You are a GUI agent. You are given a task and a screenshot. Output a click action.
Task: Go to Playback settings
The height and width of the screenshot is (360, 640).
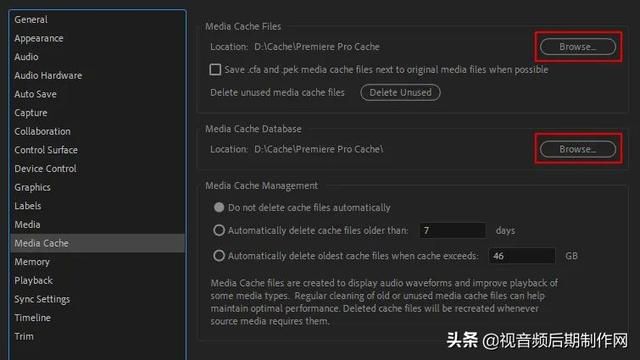point(33,280)
